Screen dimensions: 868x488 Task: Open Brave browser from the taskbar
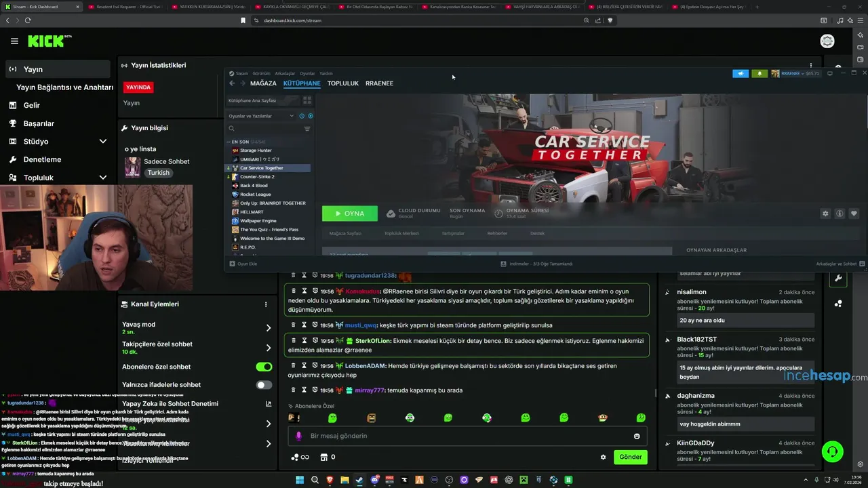click(330, 480)
